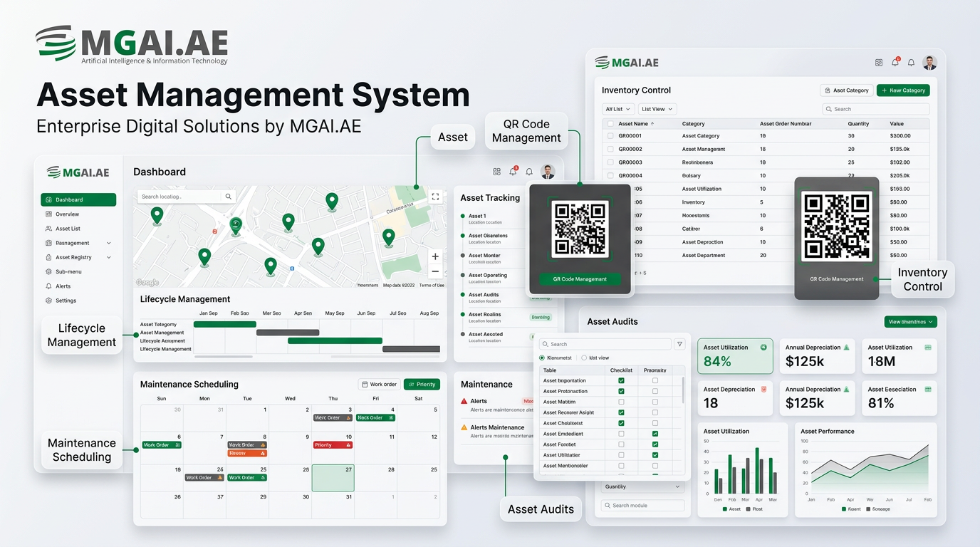Open Dashboard in the left sidebar
The image size is (980, 547).
78,200
